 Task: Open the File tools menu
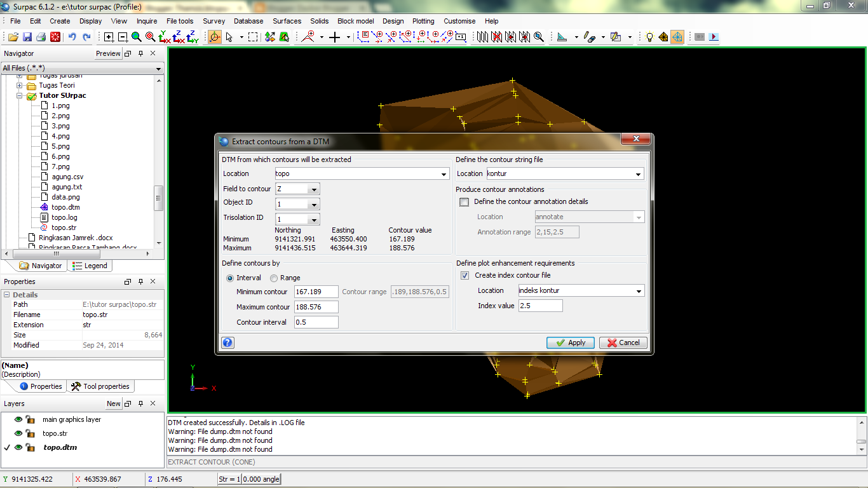180,21
